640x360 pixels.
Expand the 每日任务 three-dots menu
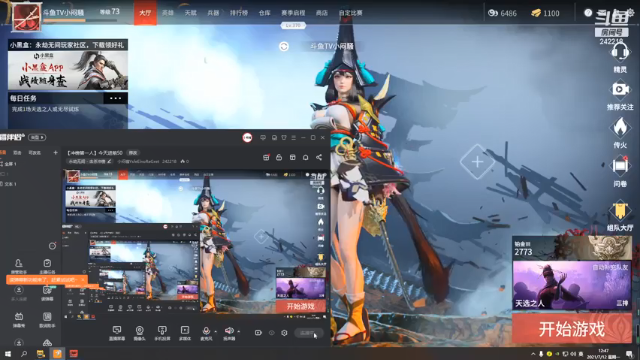tap(116, 98)
